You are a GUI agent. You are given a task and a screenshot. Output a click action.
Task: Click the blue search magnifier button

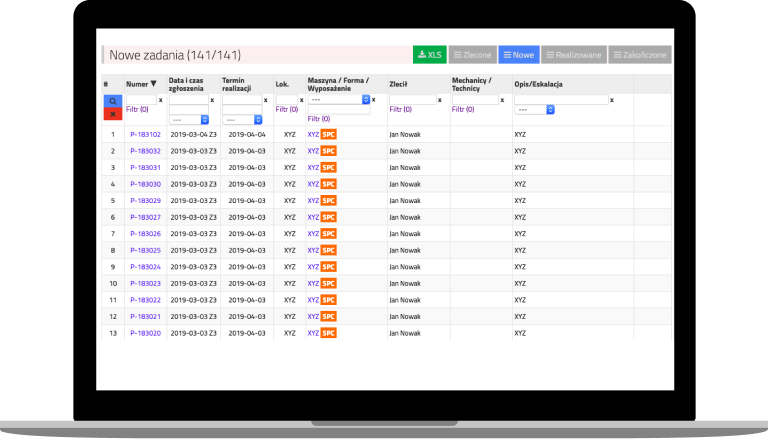pyautogui.click(x=113, y=101)
